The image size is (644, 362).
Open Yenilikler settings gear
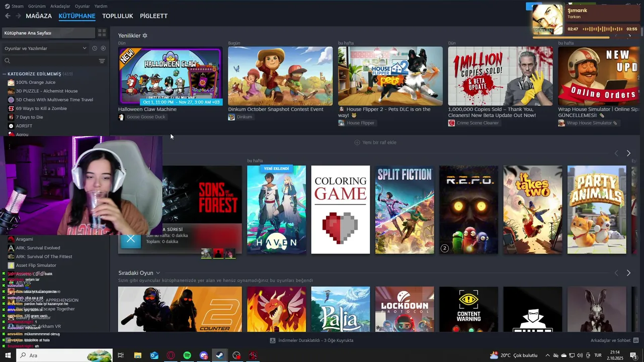(x=145, y=36)
